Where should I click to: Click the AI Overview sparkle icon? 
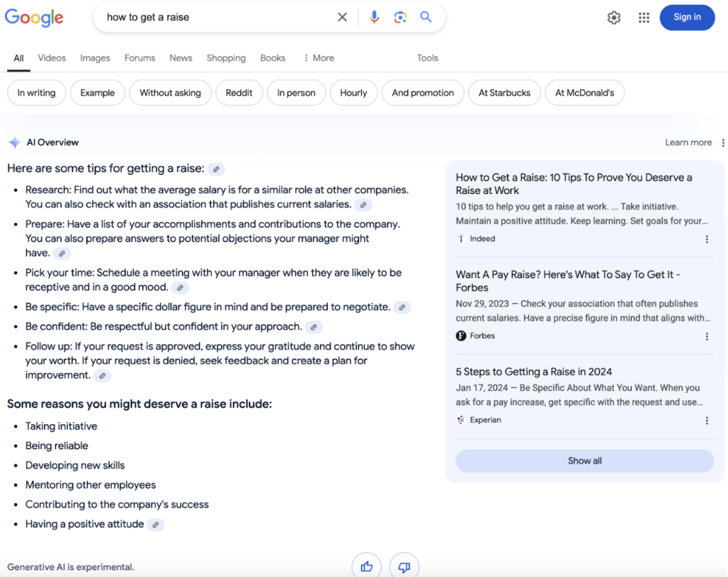tap(15, 143)
